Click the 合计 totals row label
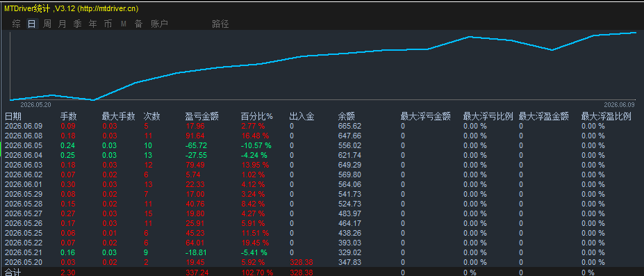The width and height of the screenshot is (644, 276). [x=13, y=273]
